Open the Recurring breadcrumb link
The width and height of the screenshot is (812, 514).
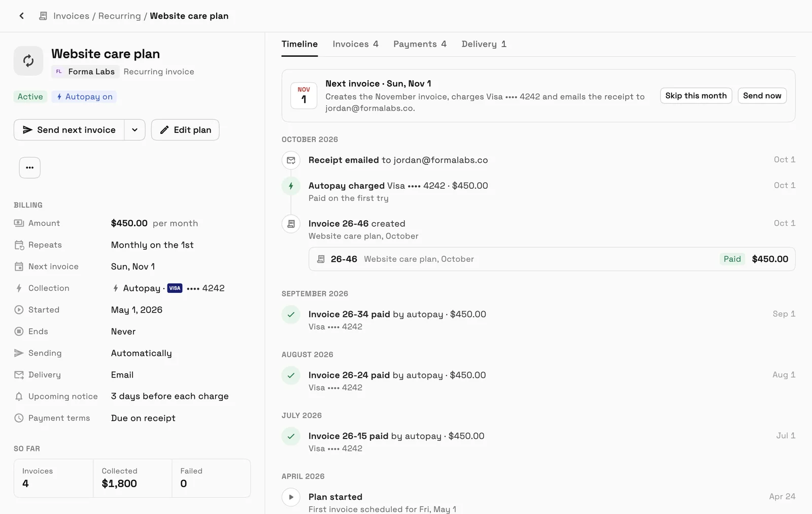point(119,16)
